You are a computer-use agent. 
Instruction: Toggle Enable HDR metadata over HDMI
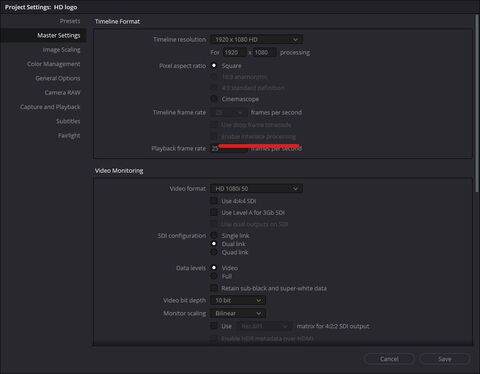click(x=214, y=338)
